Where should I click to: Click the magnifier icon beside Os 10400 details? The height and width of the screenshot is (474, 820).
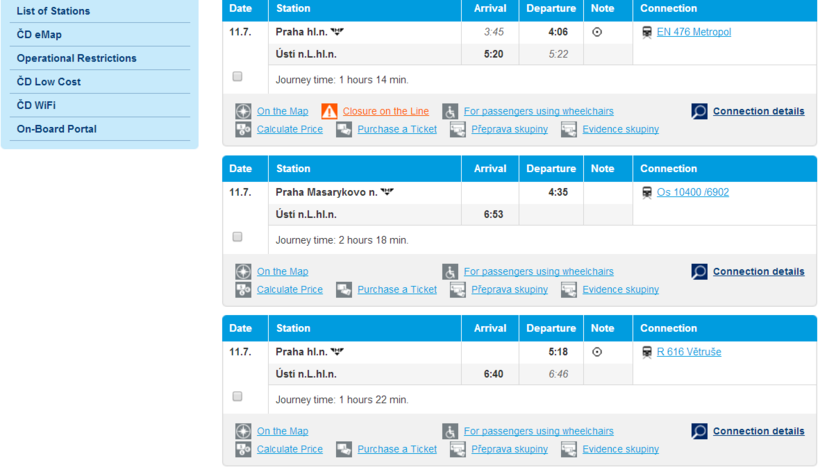click(699, 272)
